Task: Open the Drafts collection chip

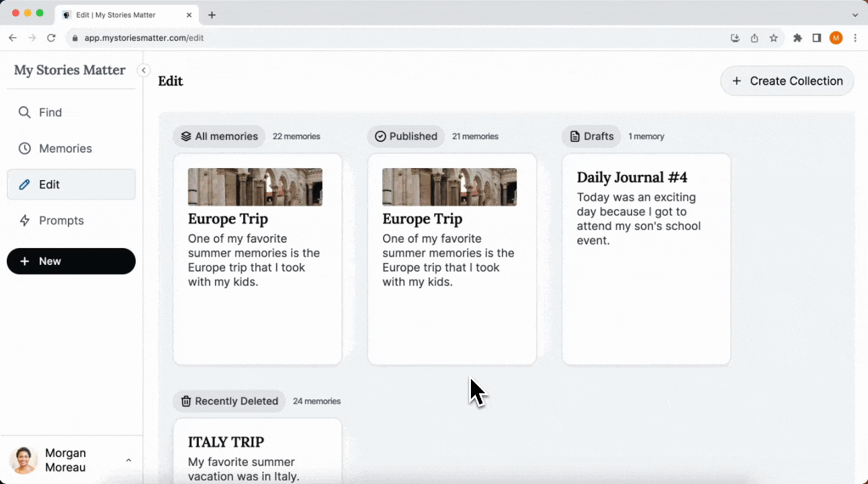Action: click(x=591, y=136)
